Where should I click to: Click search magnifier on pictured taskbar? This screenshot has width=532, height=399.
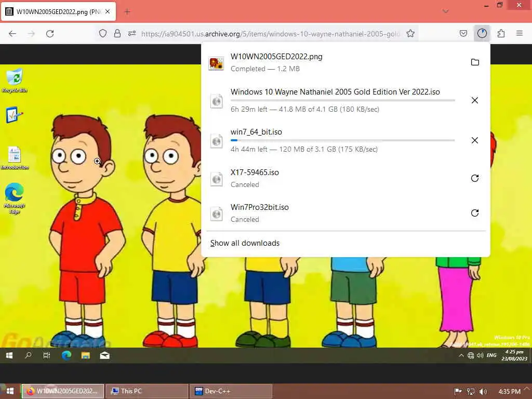point(28,355)
